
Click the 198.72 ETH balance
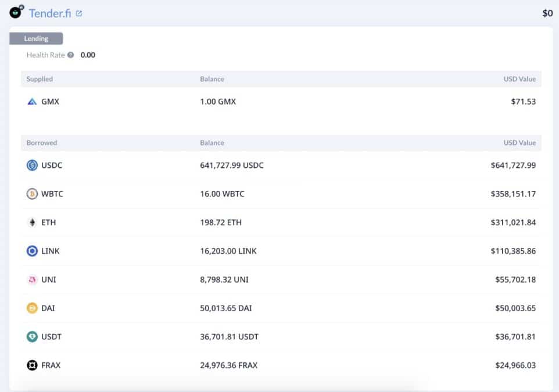click(221, 222)
